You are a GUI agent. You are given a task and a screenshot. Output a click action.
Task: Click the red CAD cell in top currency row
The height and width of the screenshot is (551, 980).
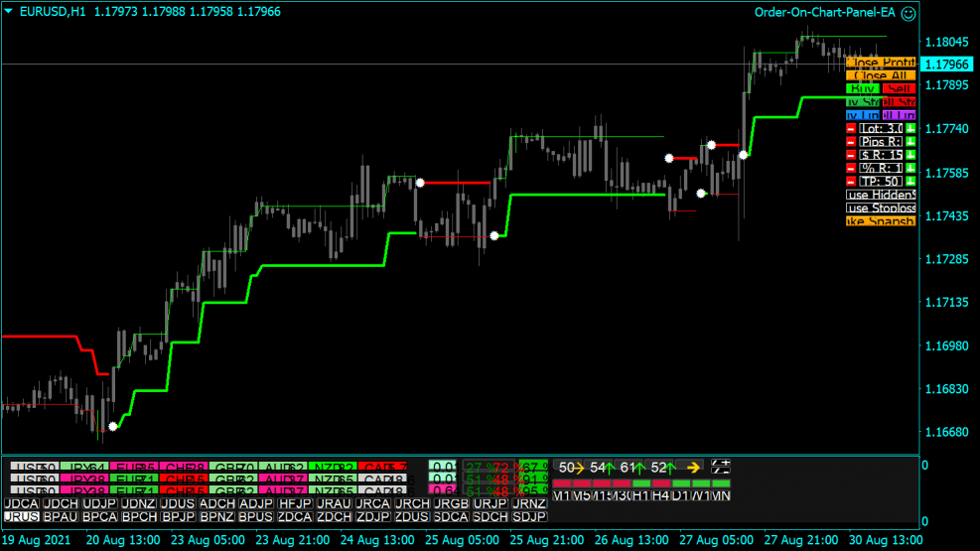pos(383,467)
